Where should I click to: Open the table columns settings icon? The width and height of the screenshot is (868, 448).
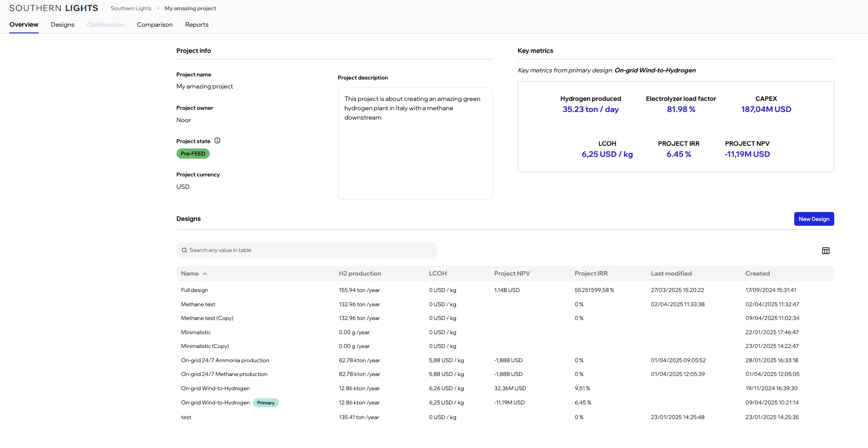[825, 251]
